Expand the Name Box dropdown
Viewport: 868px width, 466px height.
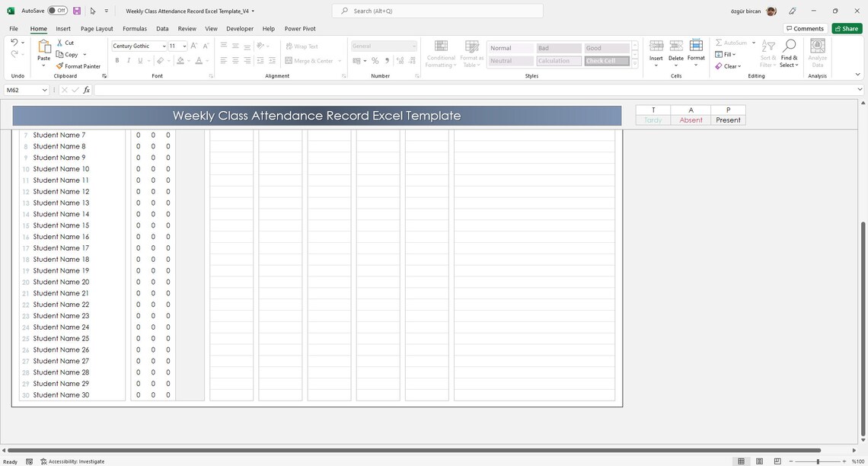click(44, 90)
